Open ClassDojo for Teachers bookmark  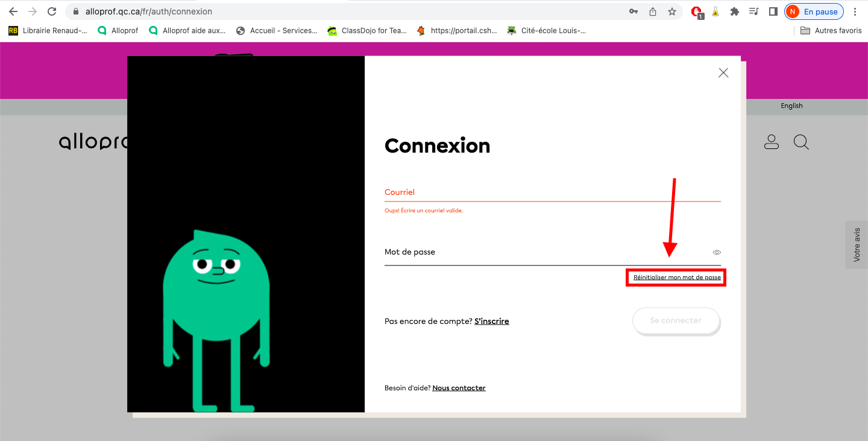click(x=367, y=31)
